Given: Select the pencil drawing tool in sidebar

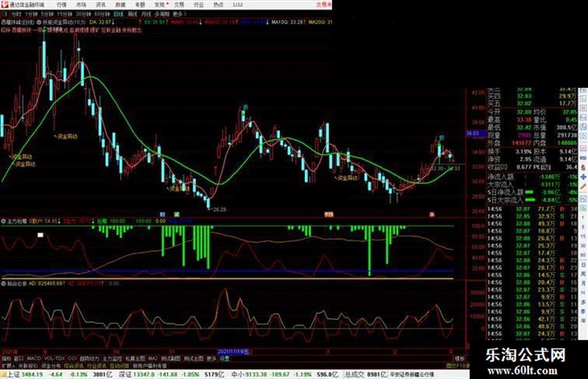Looking at the screenshot, I should 583,187.
